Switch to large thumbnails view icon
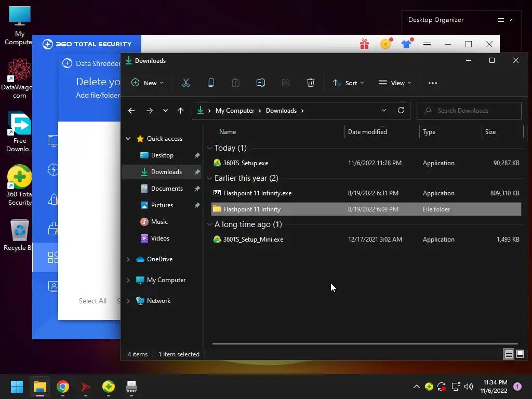532x399 pixels. [x=520, y=354]
